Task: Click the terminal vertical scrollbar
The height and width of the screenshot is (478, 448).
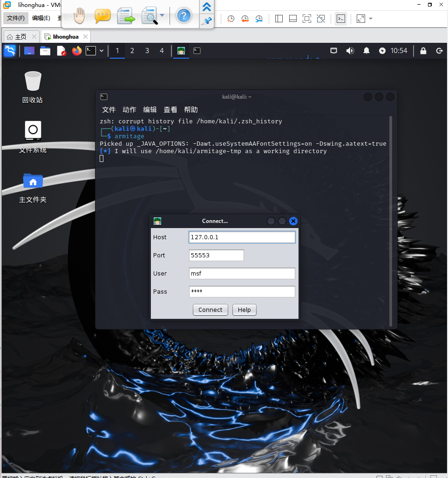Action: [x=391, y=221]
